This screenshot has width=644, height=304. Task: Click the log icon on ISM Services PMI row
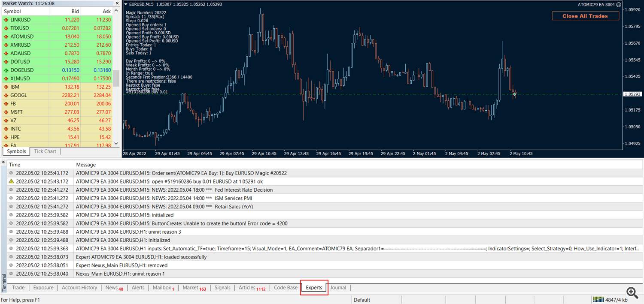pyautogui.click(x=11, y=198)
